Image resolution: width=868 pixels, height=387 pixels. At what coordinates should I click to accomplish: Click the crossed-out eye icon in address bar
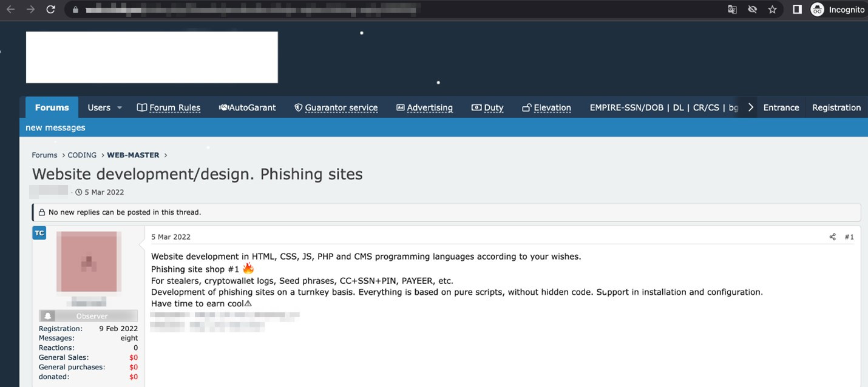[752, 10]
